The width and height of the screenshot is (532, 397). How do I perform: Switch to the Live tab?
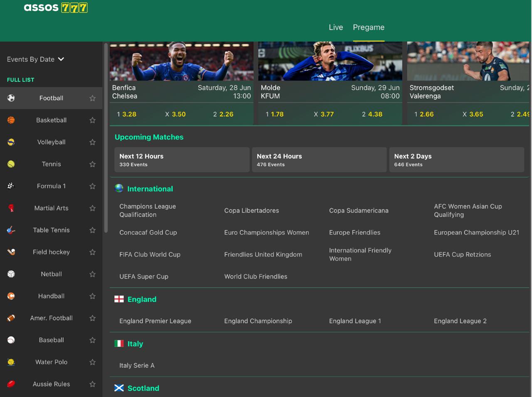[x=336, y=27]
